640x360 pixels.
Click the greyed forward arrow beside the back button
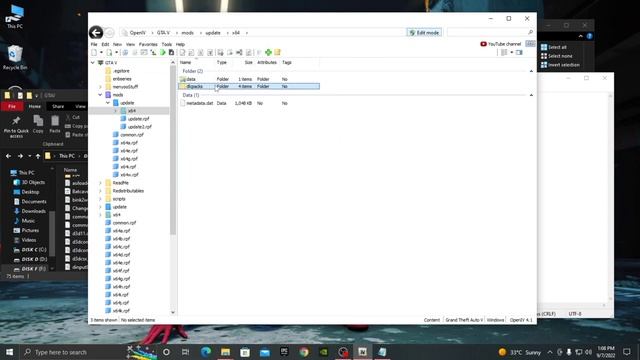(x=109, y=33)
